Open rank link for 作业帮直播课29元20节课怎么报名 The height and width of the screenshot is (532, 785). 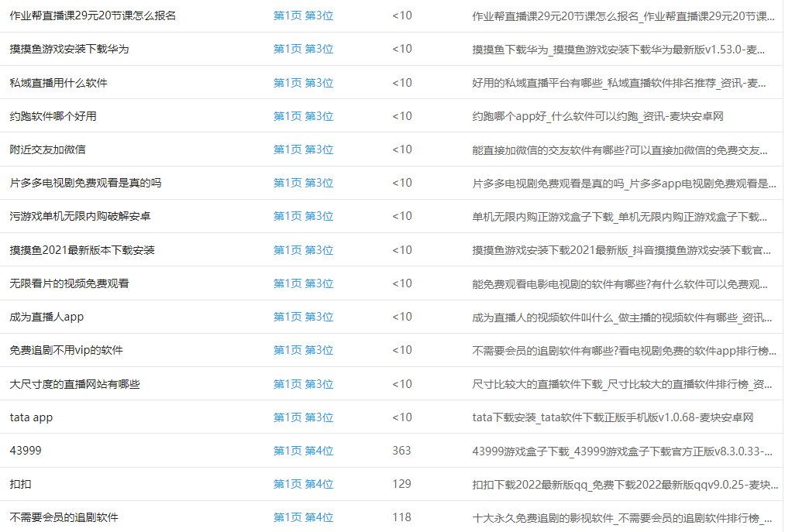point(304,15)
